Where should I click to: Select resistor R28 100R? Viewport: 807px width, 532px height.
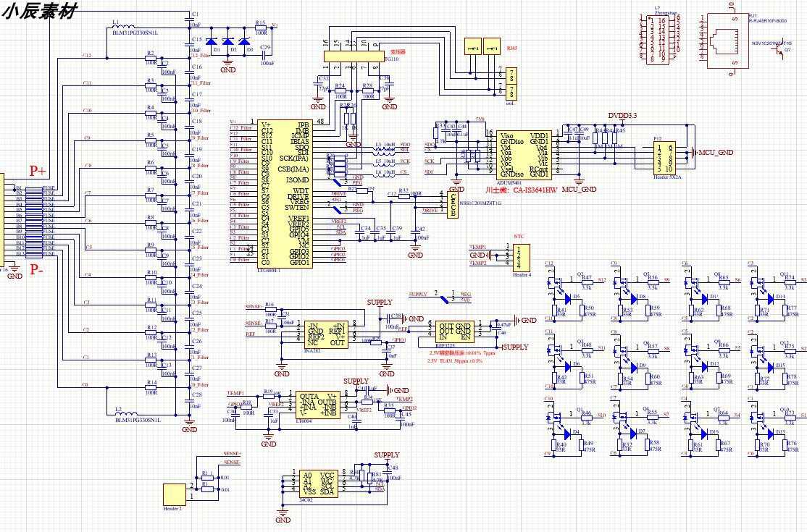point(368,91)
